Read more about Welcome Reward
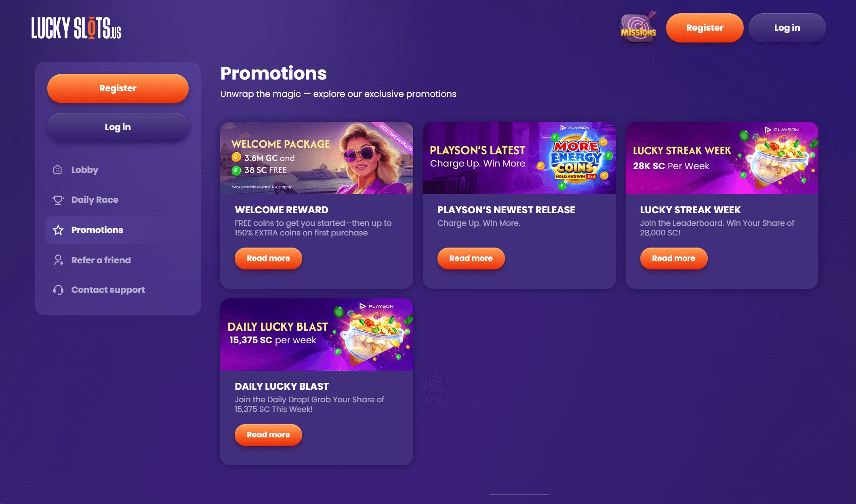Viewport: 856px width, 504px height. (x=268, y=258)
